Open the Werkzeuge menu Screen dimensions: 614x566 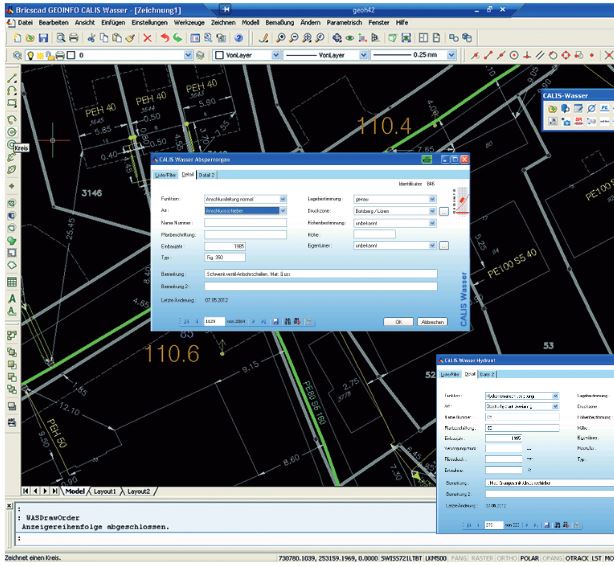tap(189, 23)
